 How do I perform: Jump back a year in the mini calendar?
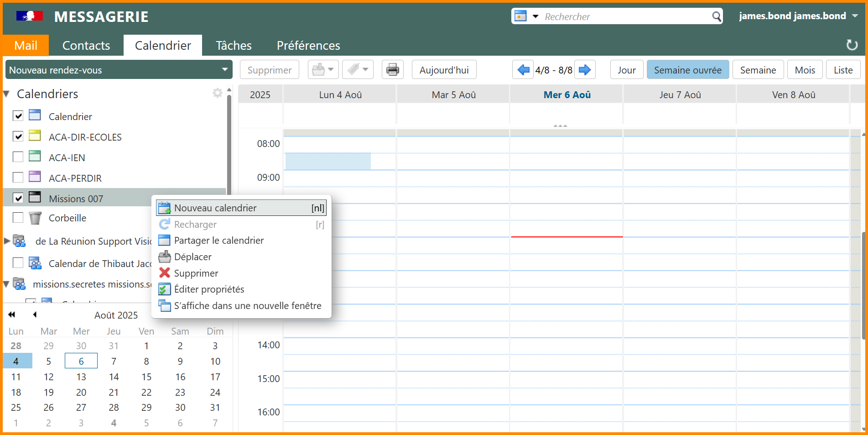tap(12, 314)
